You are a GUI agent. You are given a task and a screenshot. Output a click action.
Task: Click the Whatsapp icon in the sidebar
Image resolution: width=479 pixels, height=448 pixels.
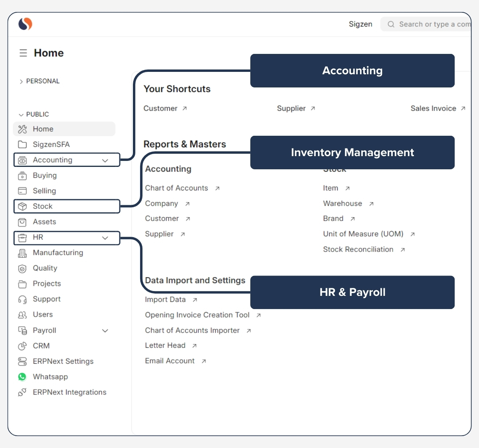pos(22,377)
